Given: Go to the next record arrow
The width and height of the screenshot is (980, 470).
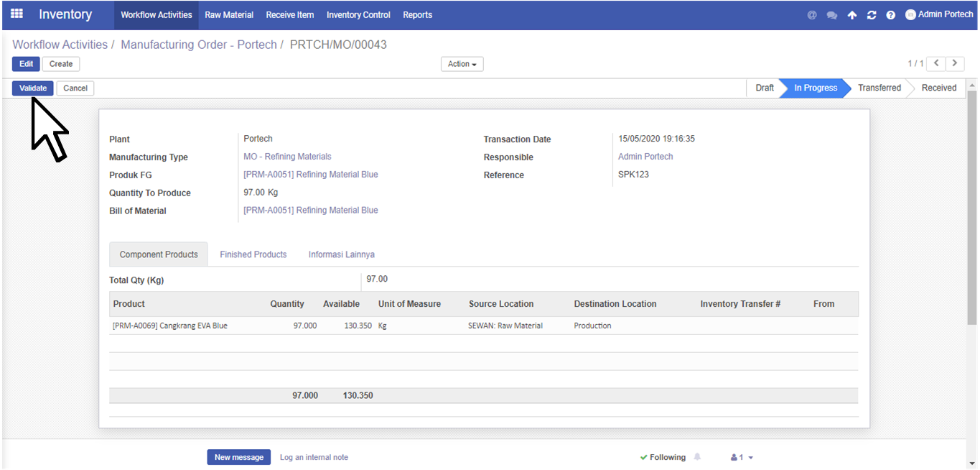Looking at the screenshot, I should click(x=955, y=63).
